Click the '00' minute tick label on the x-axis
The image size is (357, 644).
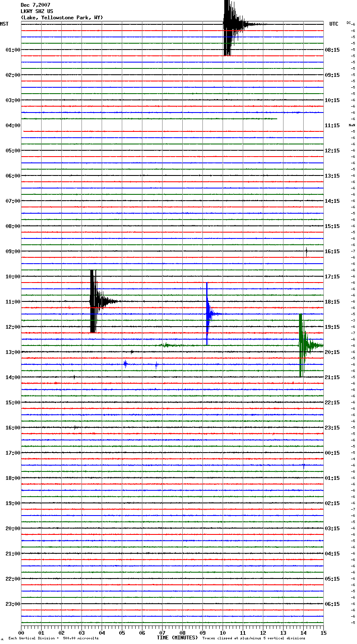(x=21, y=633)
